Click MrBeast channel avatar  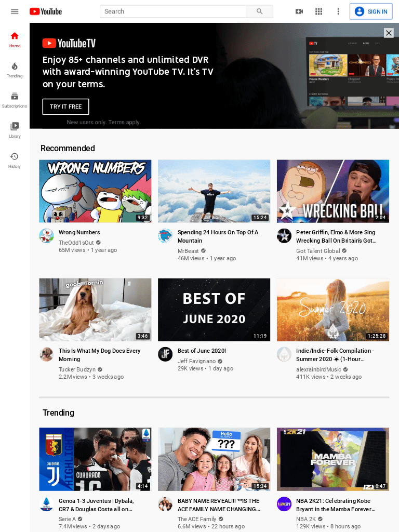pos(165,235)
